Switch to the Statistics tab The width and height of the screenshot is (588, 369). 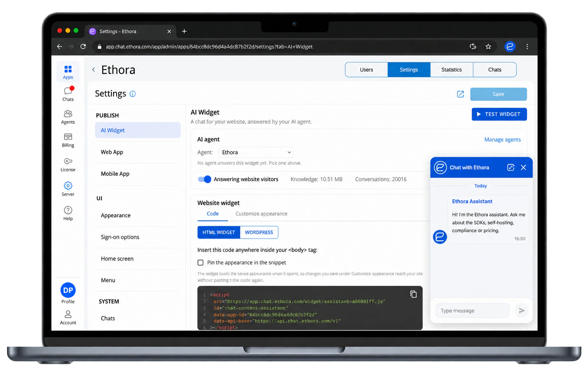tap(451, 69)
